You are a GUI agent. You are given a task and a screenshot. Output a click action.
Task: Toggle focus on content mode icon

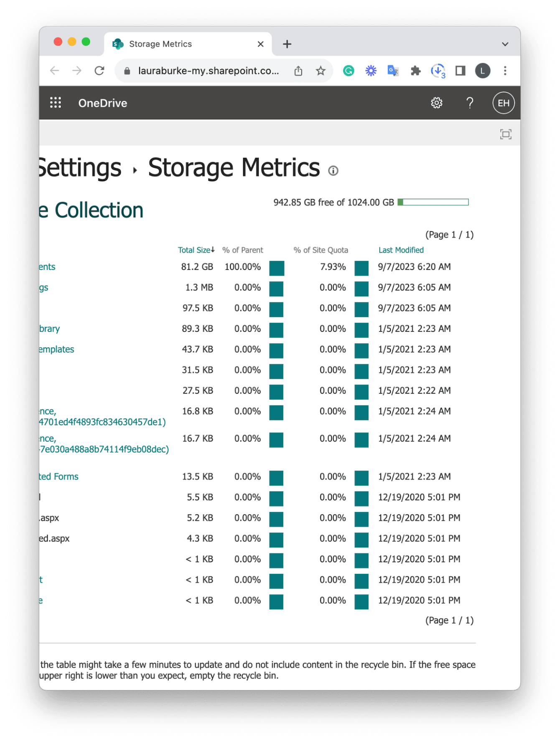(506, 134)
